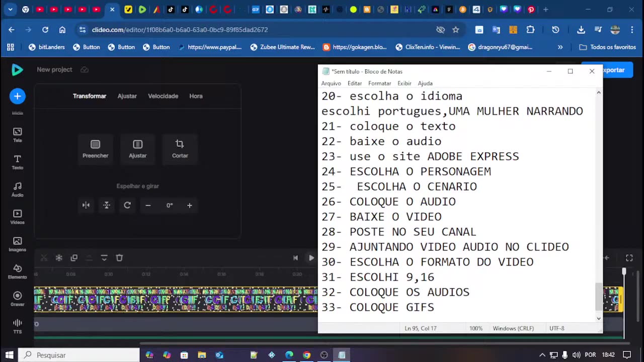This screenshot has width=644, height=362.
Task: Select the Cortar crop option
Action: pyautogui.click(x=180, y=149)
